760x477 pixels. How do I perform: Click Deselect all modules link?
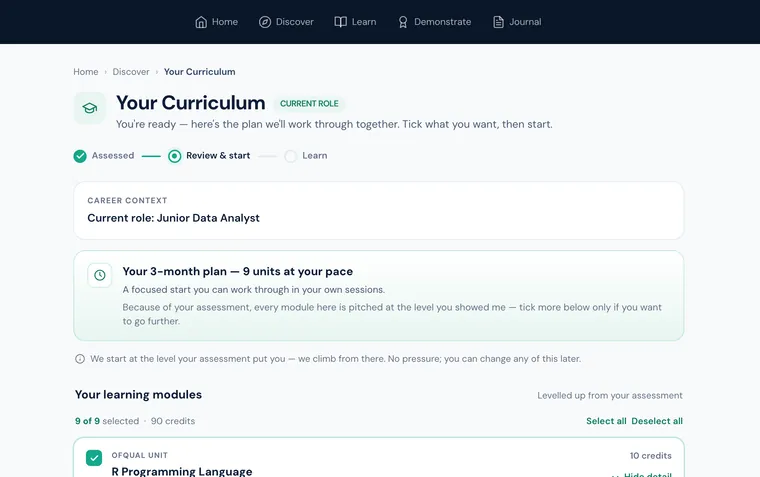tap(657, 421)
